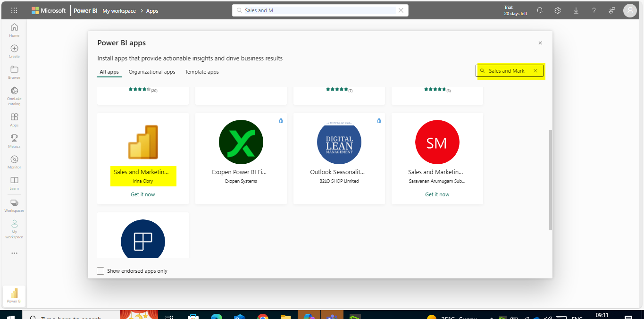Click the 'Irina Obry' publisher name
This screenshot has height=319, width=644.
(143, 181)
